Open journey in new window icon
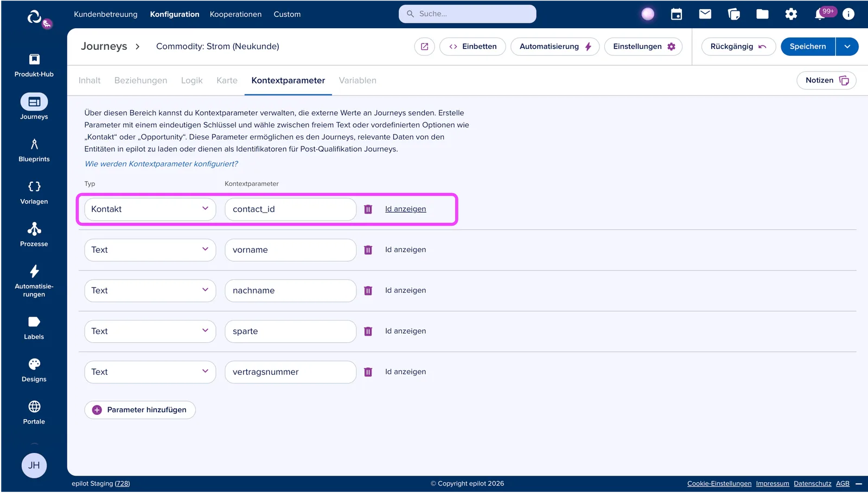 pos(425,47)
